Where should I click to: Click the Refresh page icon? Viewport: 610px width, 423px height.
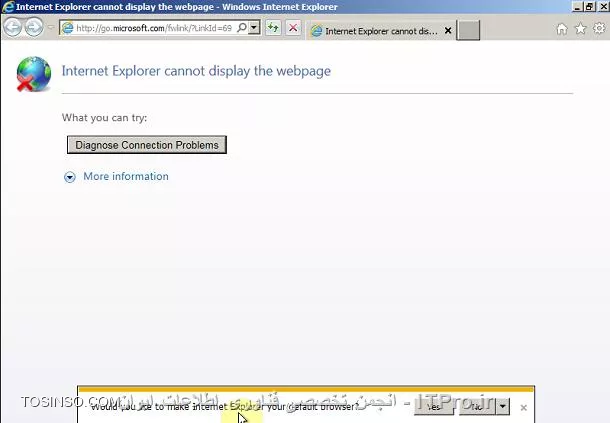coord(273,28)
